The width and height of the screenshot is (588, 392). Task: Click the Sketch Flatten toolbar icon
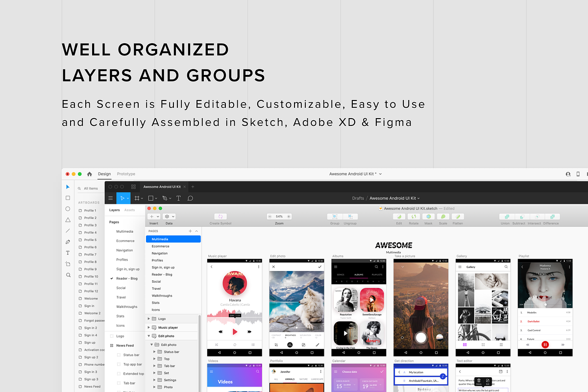[x=458, y=217]
